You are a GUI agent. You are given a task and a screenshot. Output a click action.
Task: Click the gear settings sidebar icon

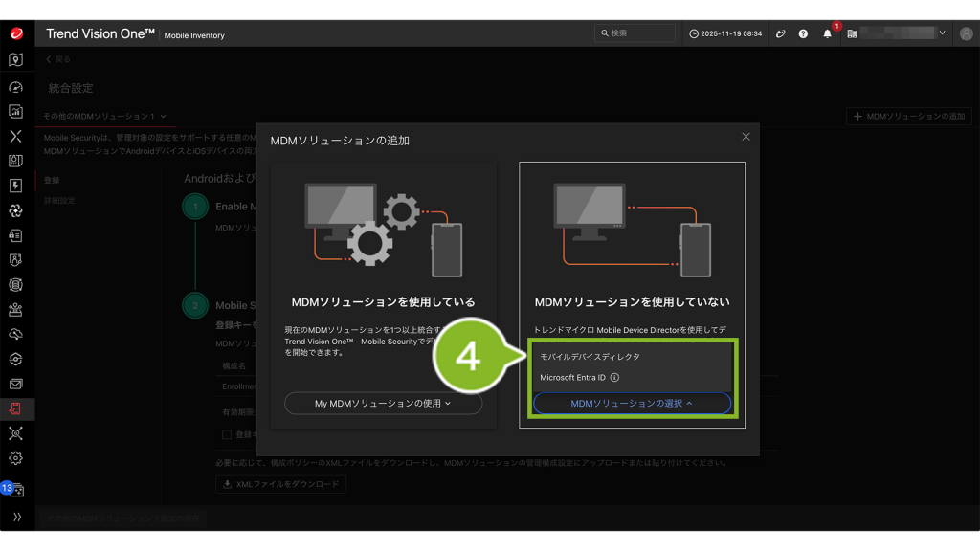(x=15, y=458)
